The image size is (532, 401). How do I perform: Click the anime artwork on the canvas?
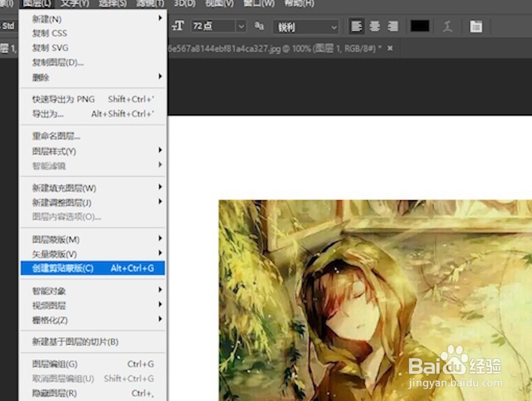point(375,300)
